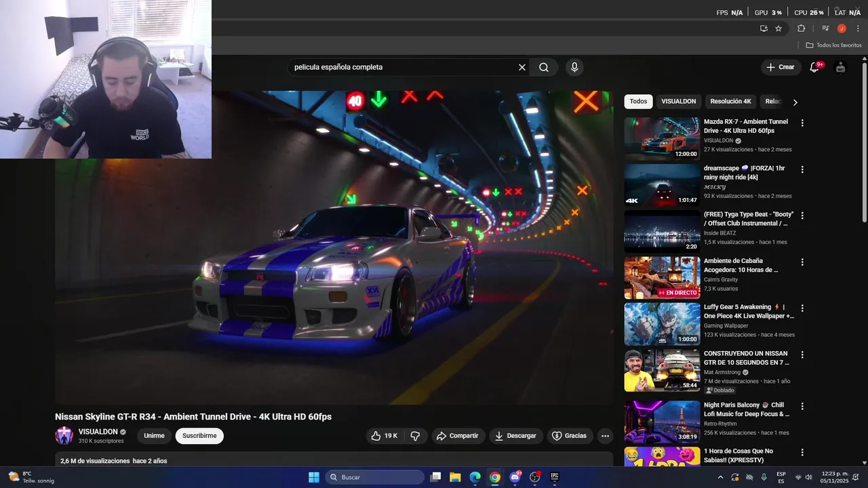This screenshot has height=488, width=868.
Task: Open Luffy Gear 5 Awakening video title
Action: pyautogui.click(x=749, y=312)
